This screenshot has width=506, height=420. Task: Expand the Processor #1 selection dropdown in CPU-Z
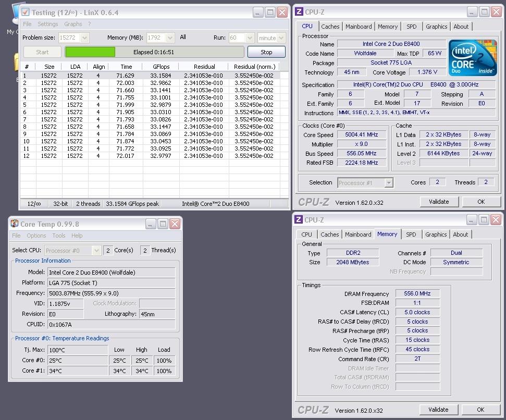click(389, 182)
